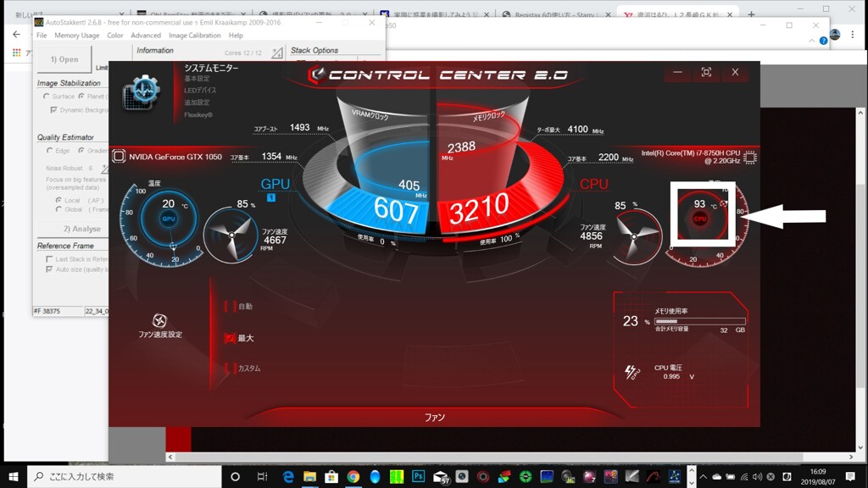This screenshot has height=488, width=868.
Task: Open the Windows Start menu
Action: click(x=14, y=476)
